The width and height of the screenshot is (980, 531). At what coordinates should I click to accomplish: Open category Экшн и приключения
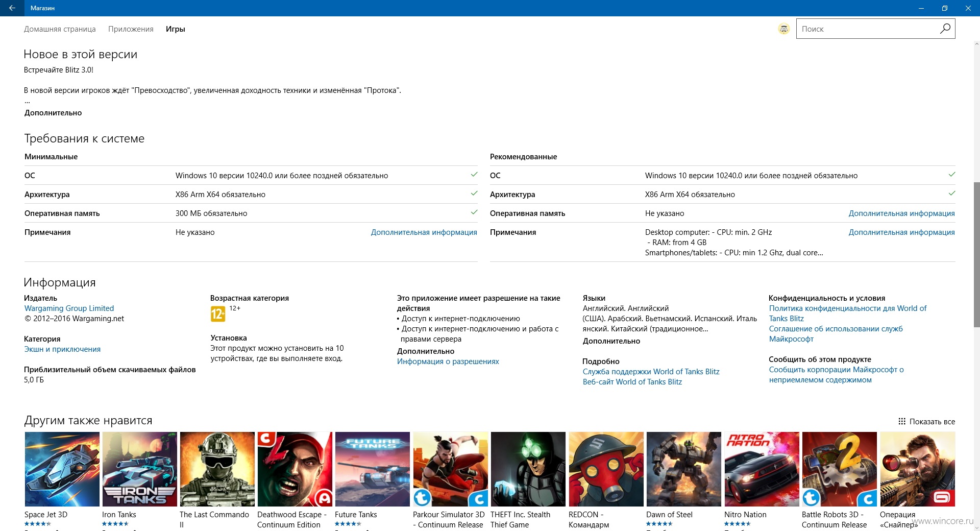(62, 349)
